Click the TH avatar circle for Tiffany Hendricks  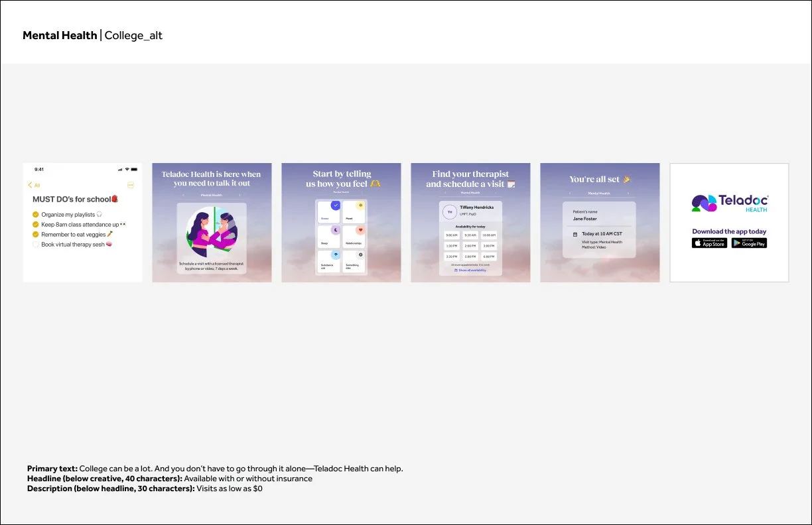[450, 212]
